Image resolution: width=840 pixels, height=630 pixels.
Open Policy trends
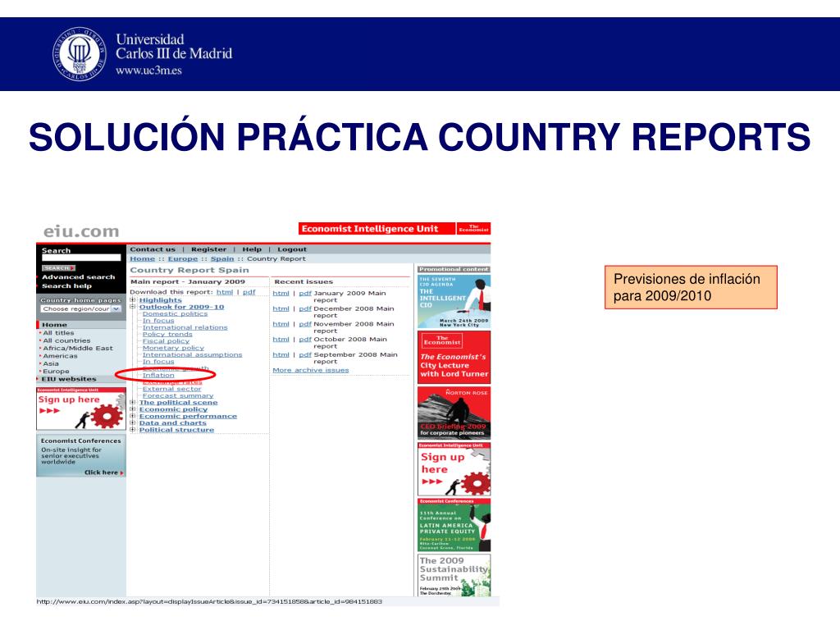point(167,335)
